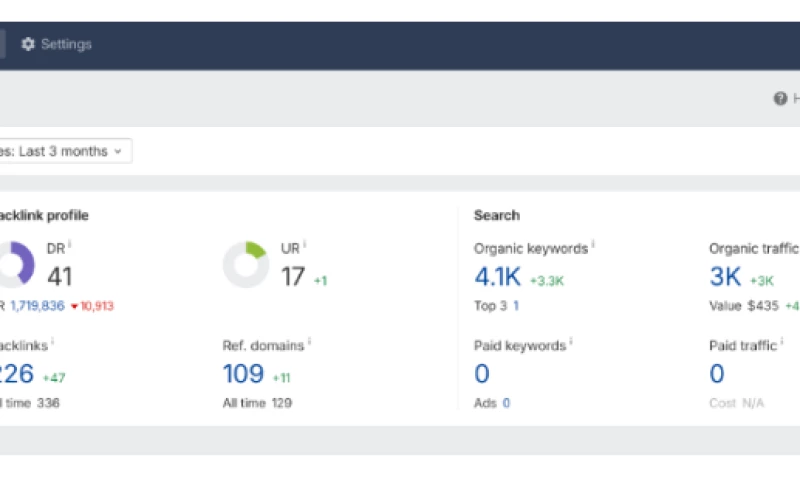Image resolution: width=800 pixels, height=480 pixels.
Task: Open organic keywords count 4.1K
Action: point(497,276)
